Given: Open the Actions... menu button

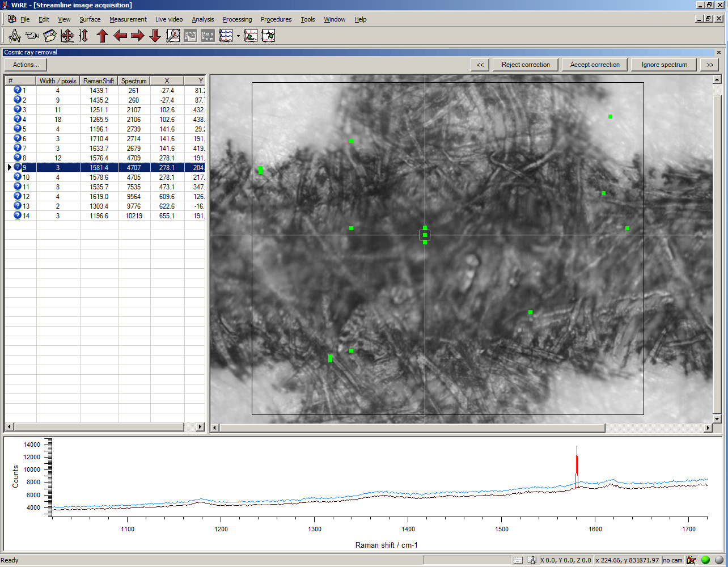Looking at the screenshot, I should pos(26,65).
